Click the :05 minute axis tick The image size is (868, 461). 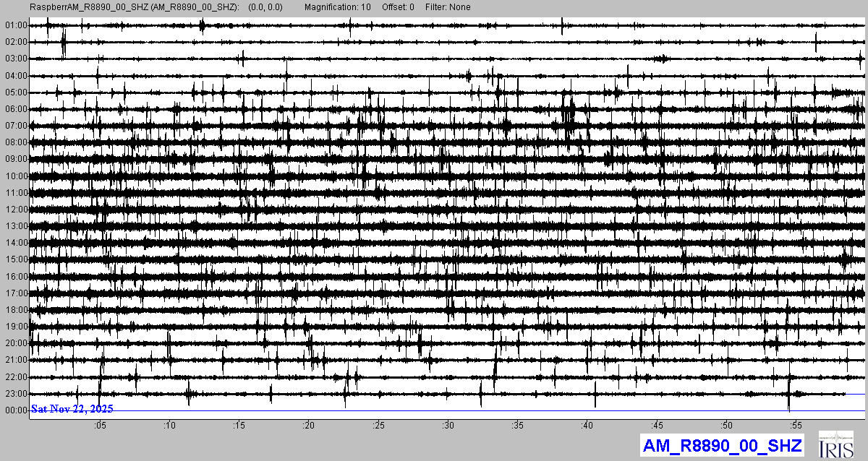(100, 426)
